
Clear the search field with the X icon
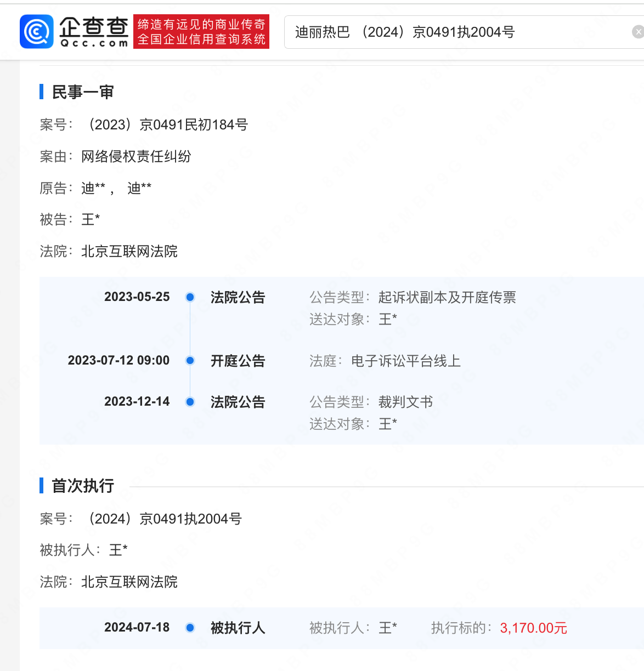(637, 32)
